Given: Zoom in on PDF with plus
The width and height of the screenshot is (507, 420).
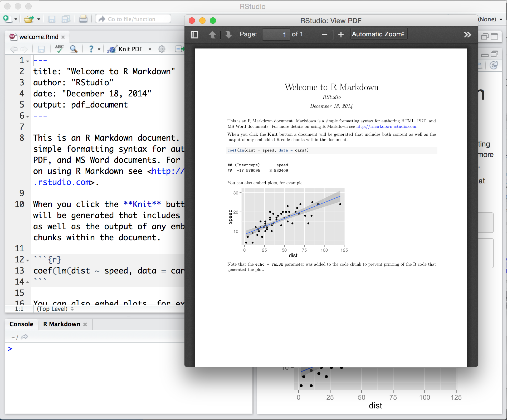Looking at the screenshot, I should (341, 35).
